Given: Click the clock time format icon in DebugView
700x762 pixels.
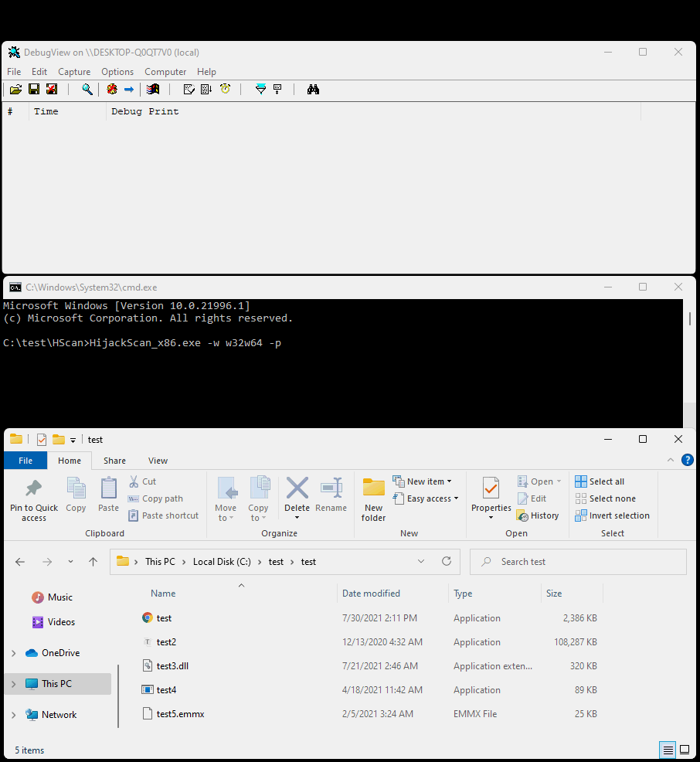Looking at the screenshot, I should (225, 89).
